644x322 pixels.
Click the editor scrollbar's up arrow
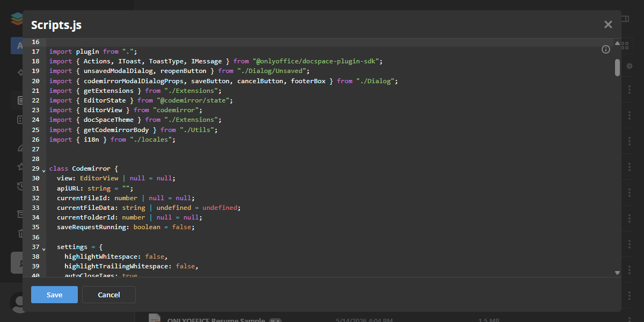click(617, 42)
